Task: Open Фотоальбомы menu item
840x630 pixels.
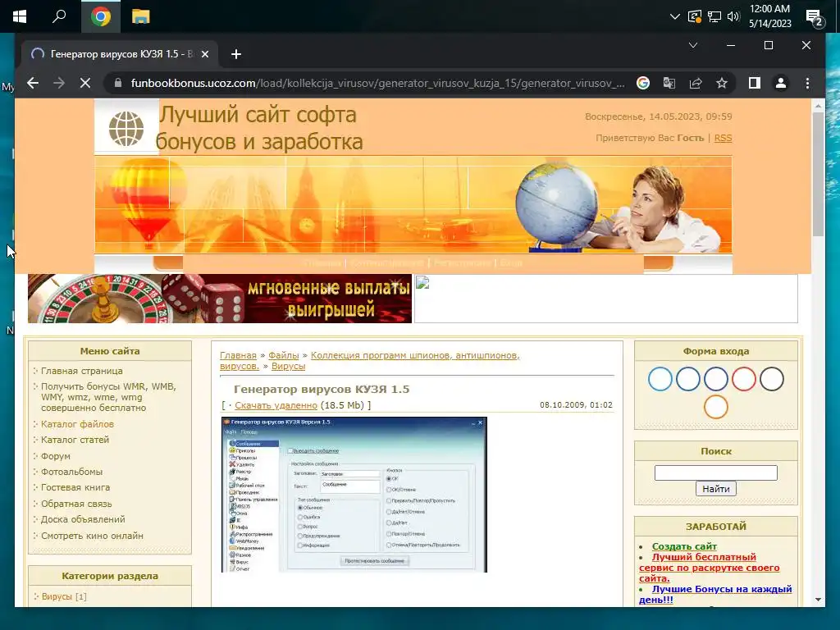Action: coord(71,472)
